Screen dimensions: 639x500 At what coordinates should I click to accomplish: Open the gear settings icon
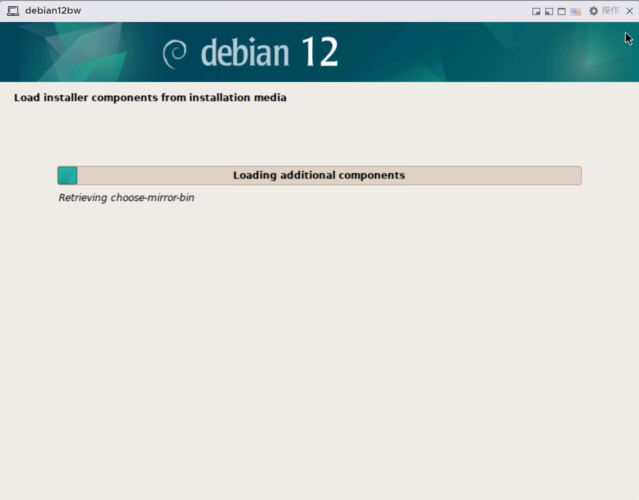point(593,11)
